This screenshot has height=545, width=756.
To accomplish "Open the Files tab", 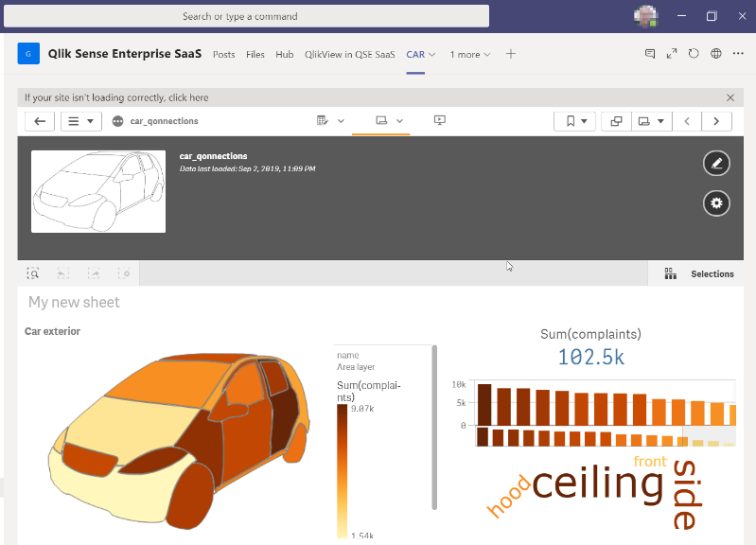I will click(x=255, y=55).
